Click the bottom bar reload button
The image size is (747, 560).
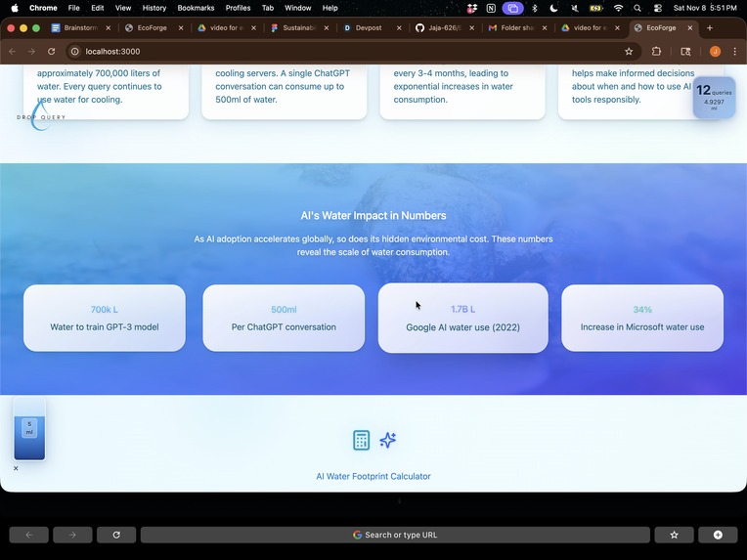[x=116, y=535]
